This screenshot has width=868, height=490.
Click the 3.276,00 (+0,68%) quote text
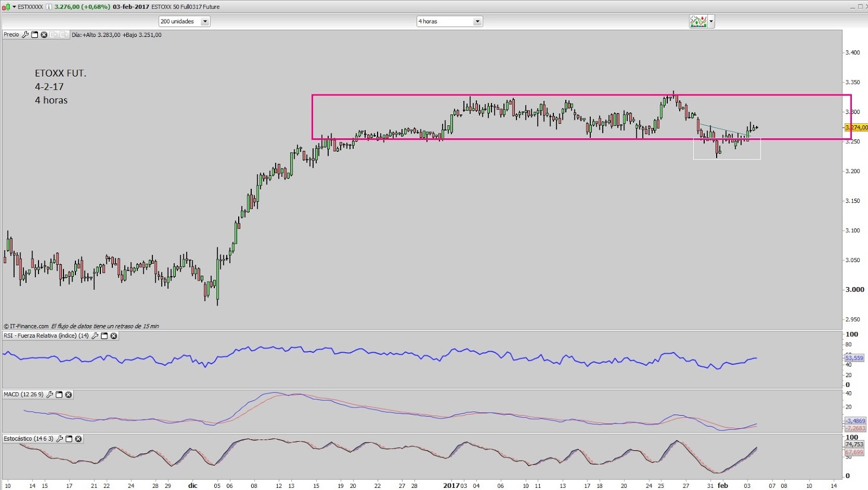[x=82, y=7]
